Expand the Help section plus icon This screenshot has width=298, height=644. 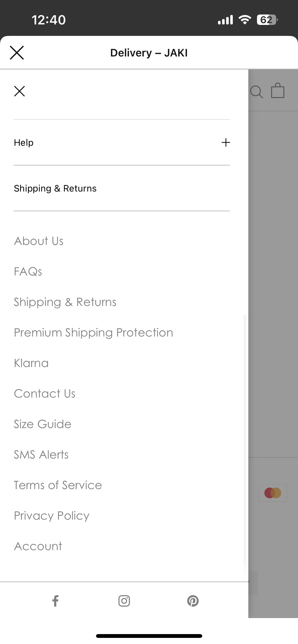point(226,142)
